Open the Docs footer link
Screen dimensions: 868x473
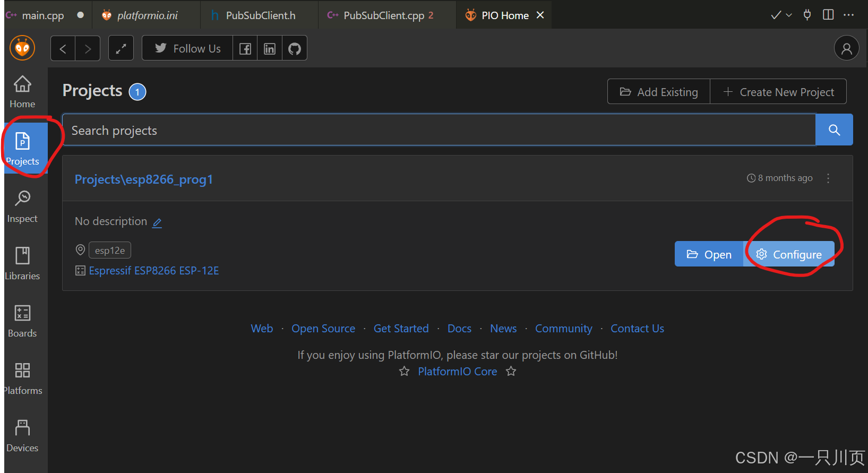click(x=459, y=329)
